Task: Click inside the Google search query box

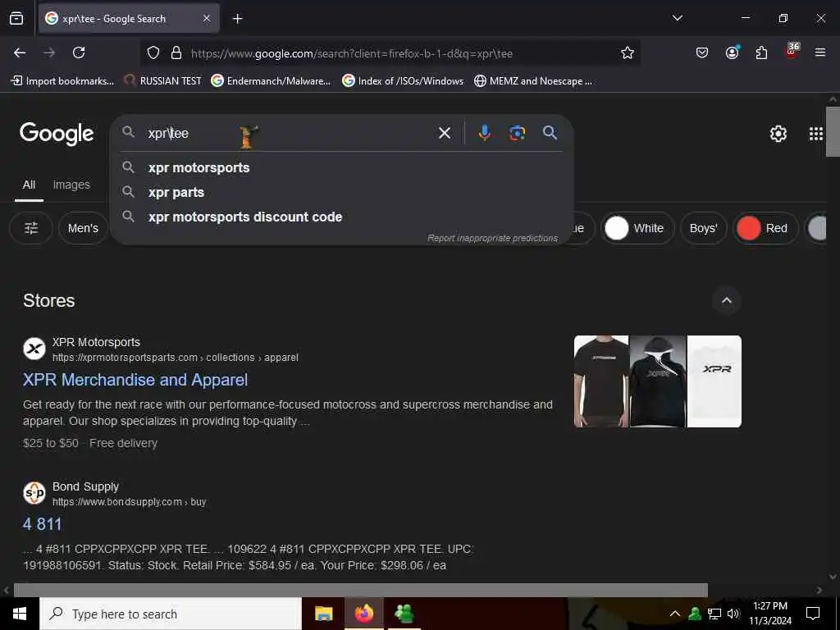Action: (290, 133)
